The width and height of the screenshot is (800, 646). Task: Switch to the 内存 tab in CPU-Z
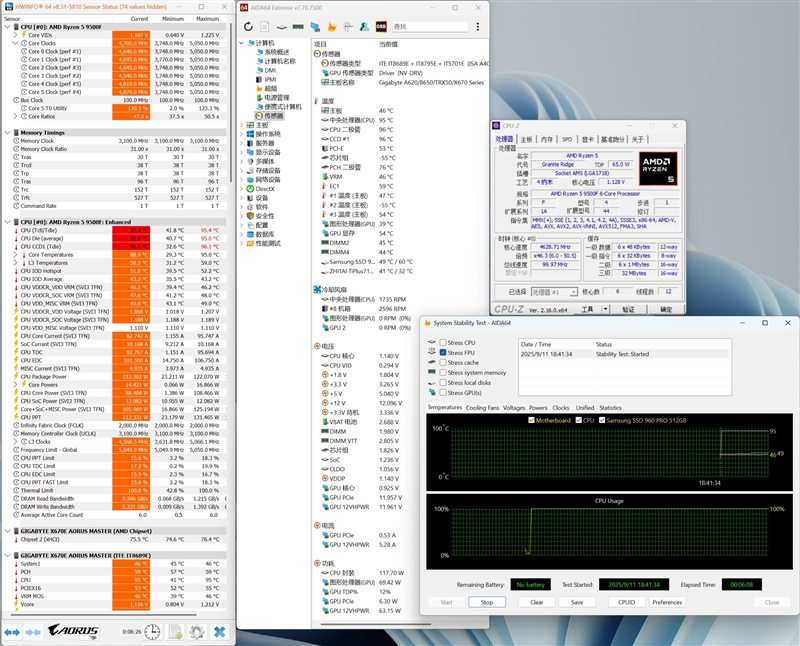(545, 139)
